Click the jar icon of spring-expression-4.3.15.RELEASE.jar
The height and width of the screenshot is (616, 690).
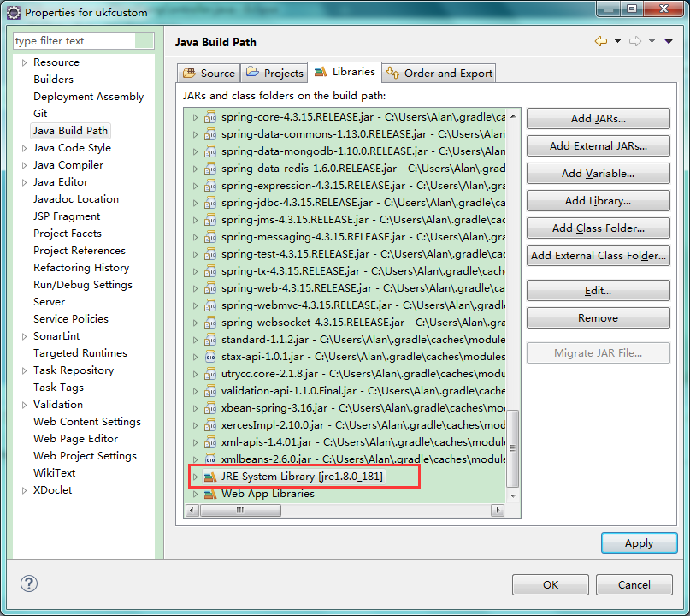[210, 186]
